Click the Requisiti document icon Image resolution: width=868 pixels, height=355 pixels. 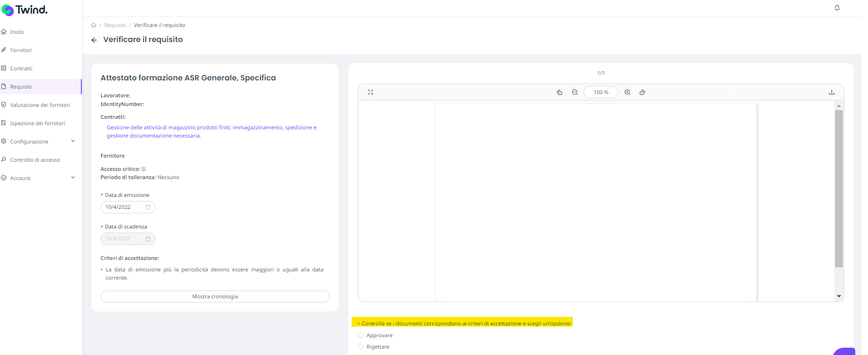click(4, 87)
